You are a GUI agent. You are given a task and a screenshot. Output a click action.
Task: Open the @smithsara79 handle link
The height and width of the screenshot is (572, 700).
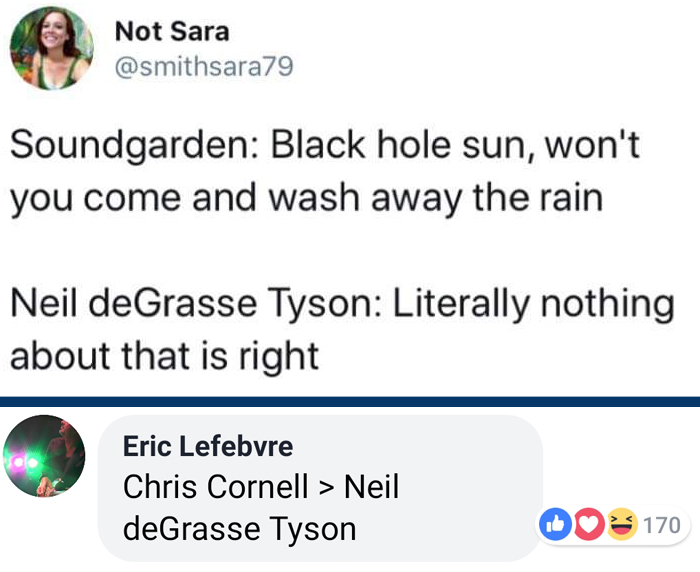click(204, 69)
